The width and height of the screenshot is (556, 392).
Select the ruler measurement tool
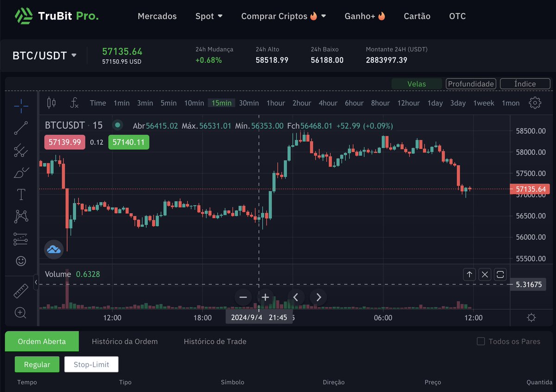point(20,290)
